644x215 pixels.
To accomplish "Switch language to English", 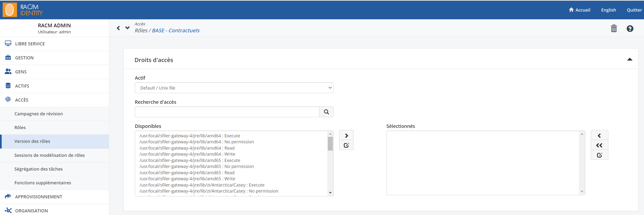I will click(x=609, y=10).
